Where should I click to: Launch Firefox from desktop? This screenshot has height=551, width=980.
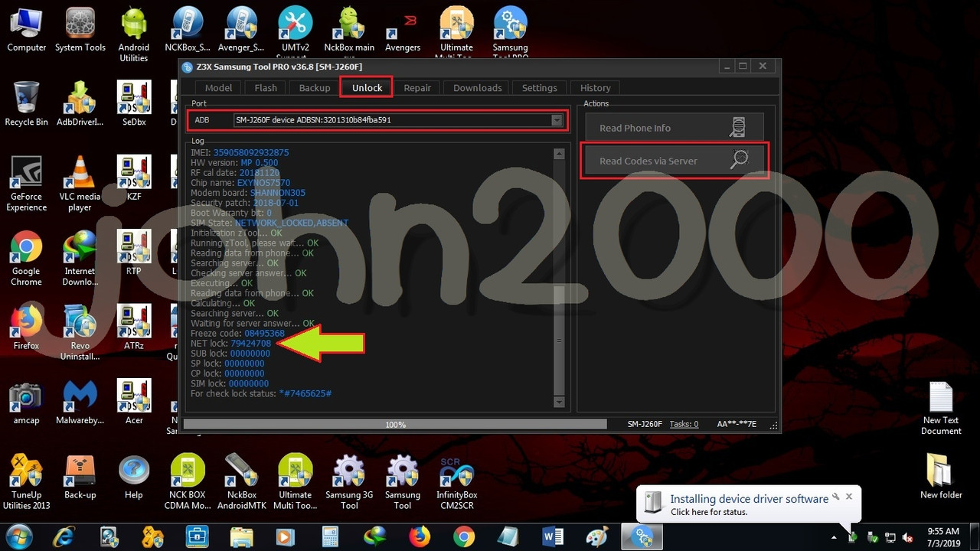(x=26, y=327)
